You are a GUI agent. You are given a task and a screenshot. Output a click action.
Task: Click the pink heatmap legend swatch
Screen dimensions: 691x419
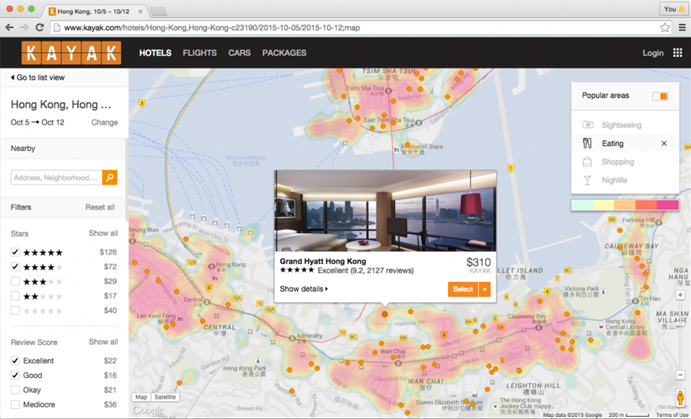click(668, 205)
